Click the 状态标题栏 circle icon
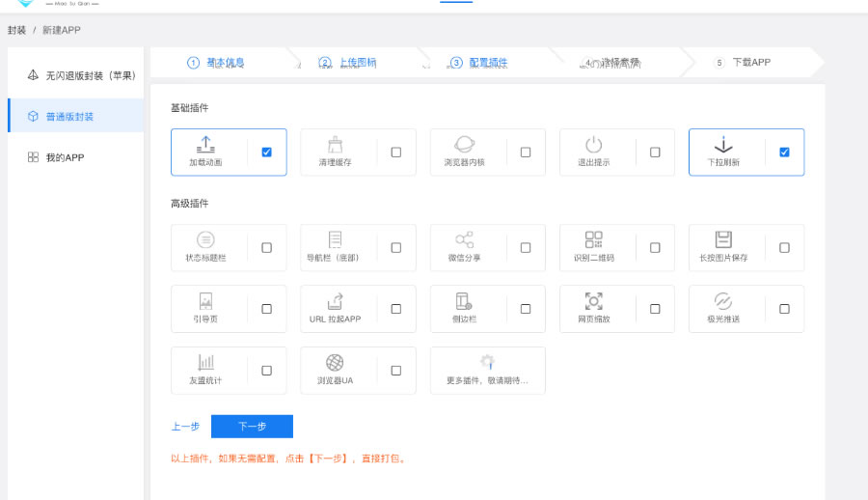The image size is (868, 500). click(205, 239)
